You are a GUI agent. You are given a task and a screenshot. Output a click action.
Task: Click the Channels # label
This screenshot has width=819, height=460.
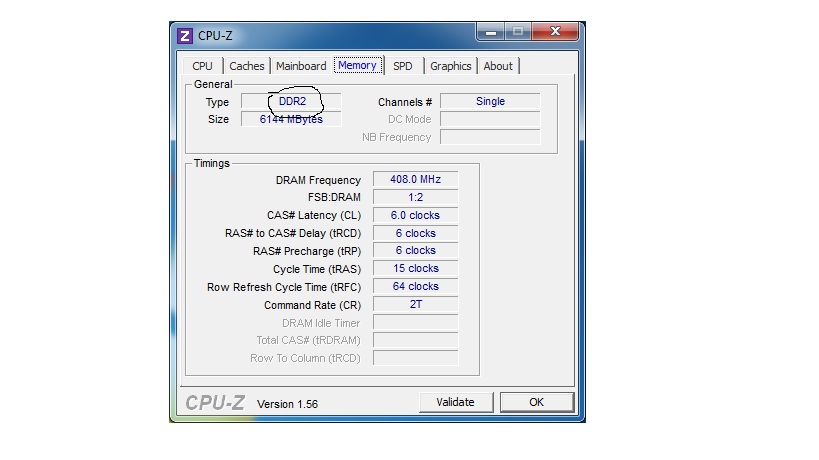point(405,102)
